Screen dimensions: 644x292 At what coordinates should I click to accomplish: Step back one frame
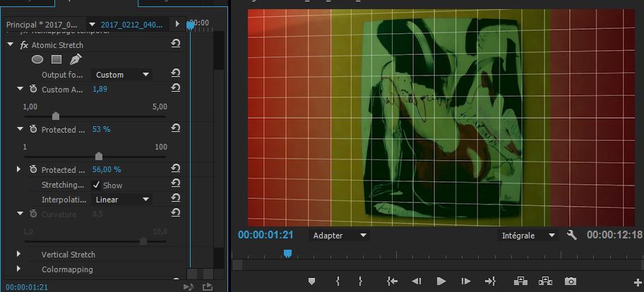tap(417, 281)
